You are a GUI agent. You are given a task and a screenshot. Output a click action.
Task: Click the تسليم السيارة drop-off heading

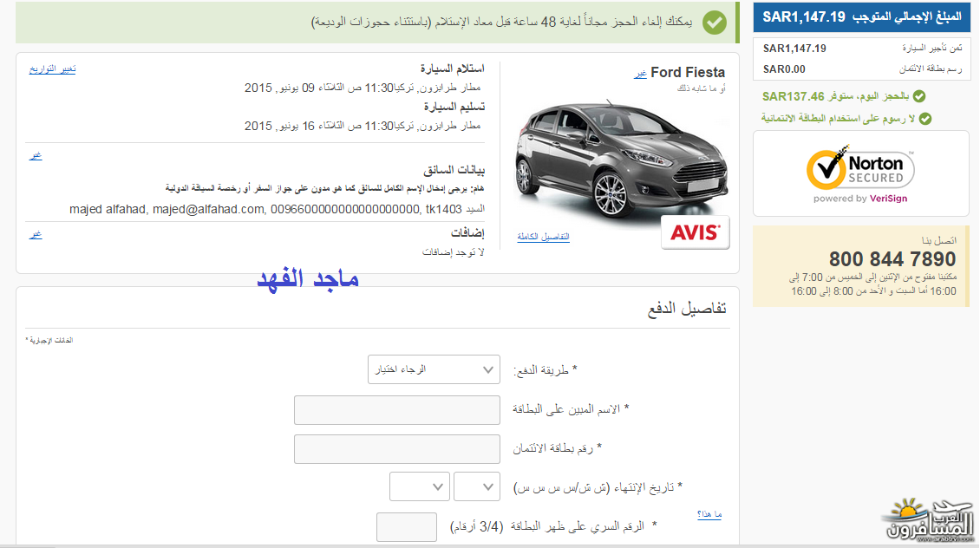454,107
